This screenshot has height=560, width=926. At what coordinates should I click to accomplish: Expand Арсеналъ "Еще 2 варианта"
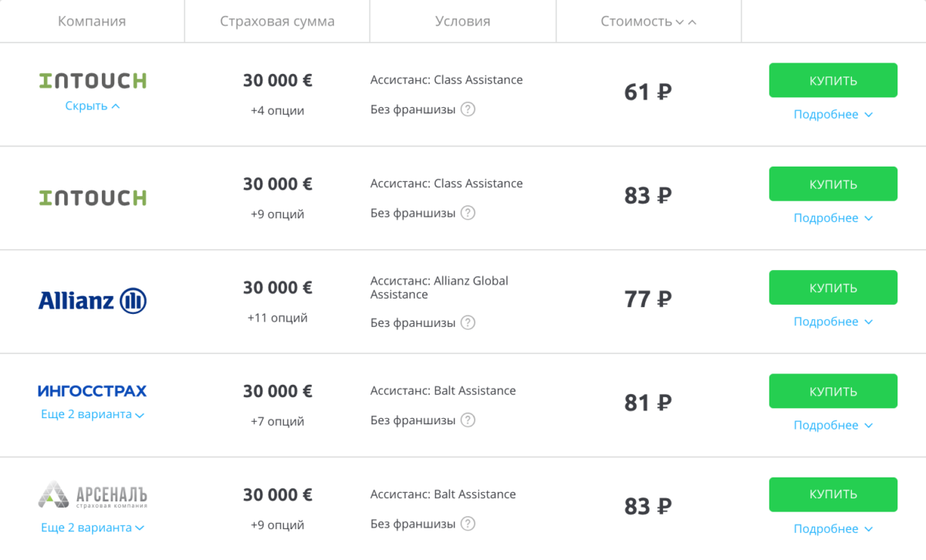[93, 528]
